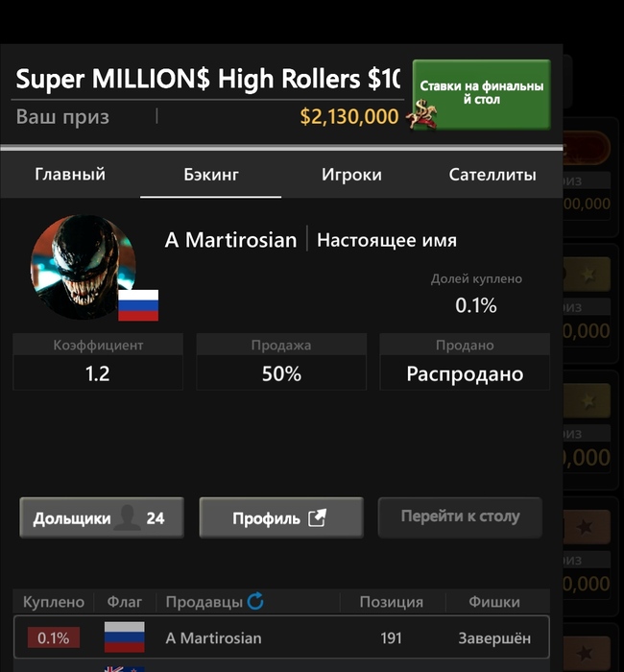Click Перейти к столу button

pos(460,517)
